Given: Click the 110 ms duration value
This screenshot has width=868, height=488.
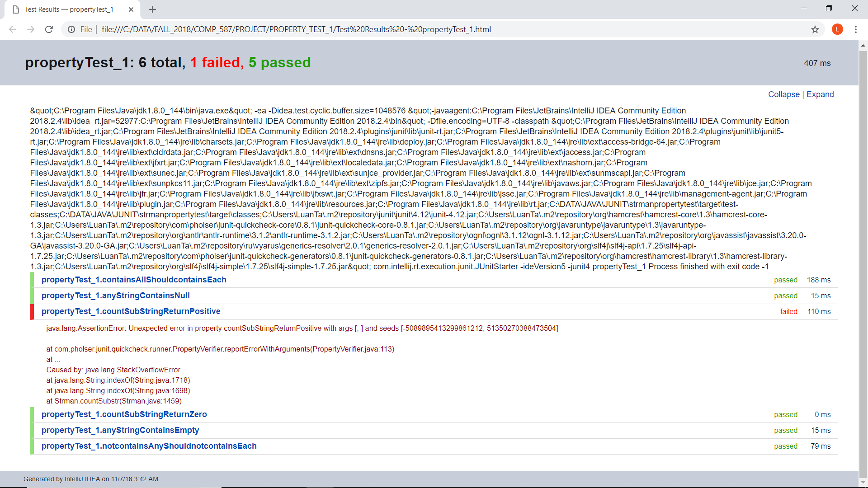Looking at the screenshot, I should 819,311.
